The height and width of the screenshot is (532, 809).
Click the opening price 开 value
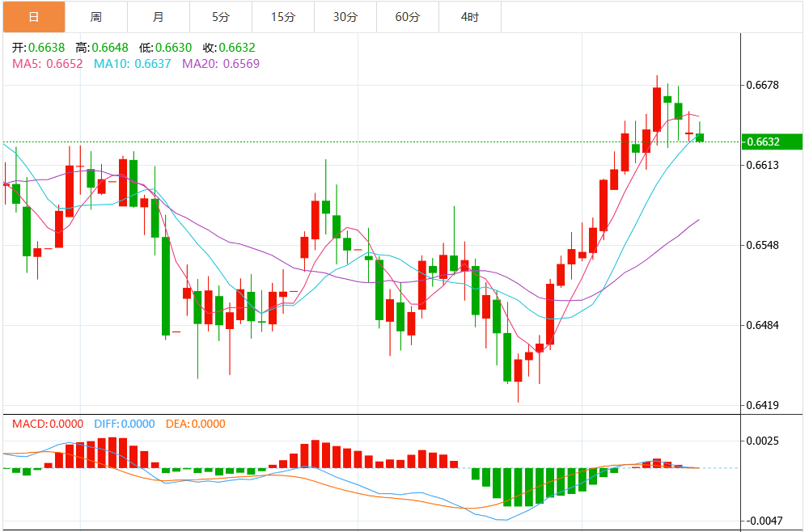pyautogui.click(x=48, y=48)
